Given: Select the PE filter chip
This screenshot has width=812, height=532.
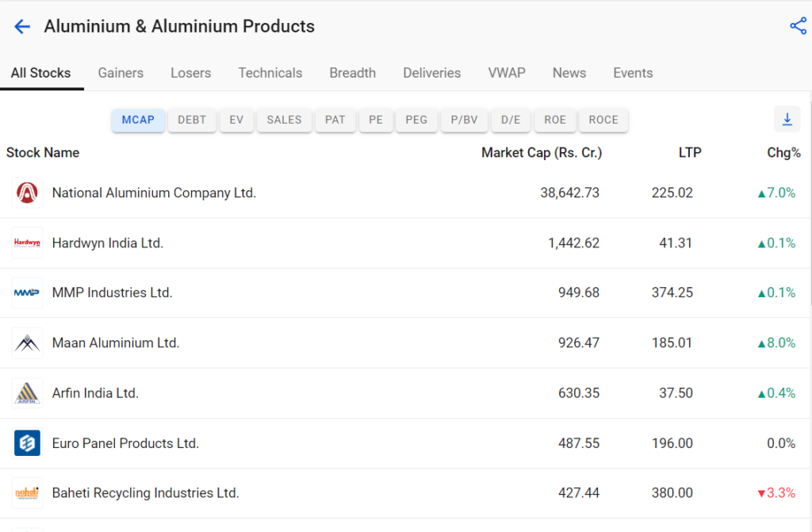Looking at the screenshot, I should point(376,121).
